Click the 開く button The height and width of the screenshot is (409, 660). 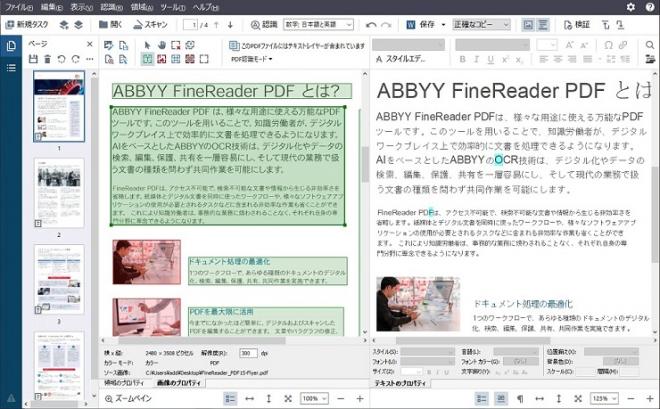[110, 25]
